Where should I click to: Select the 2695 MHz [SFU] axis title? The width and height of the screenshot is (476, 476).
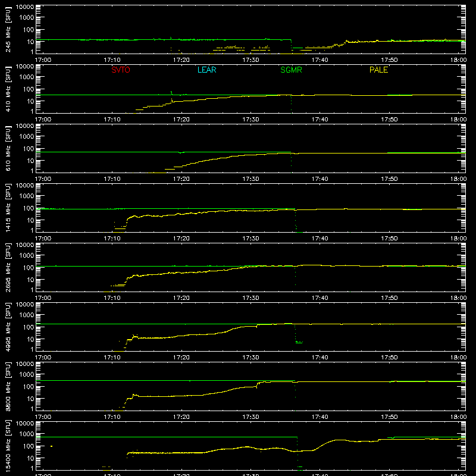tap(8, 267)
